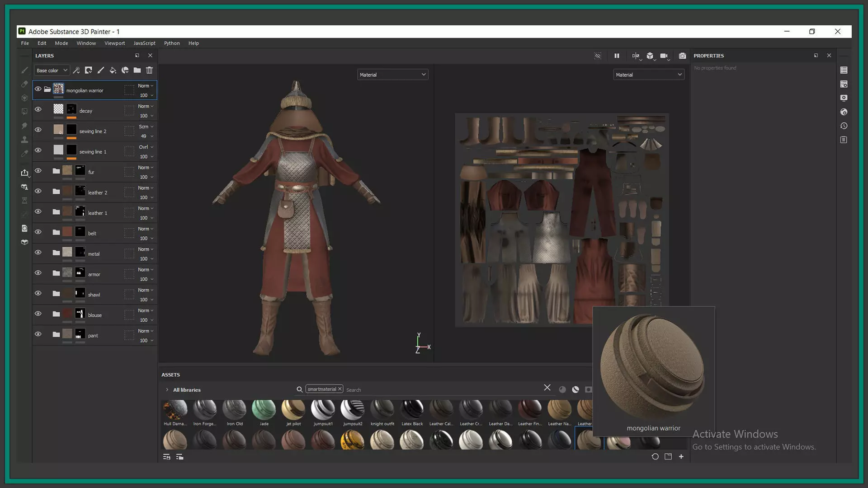Expand the All libraries tree chevron

(x=167, y=389)
